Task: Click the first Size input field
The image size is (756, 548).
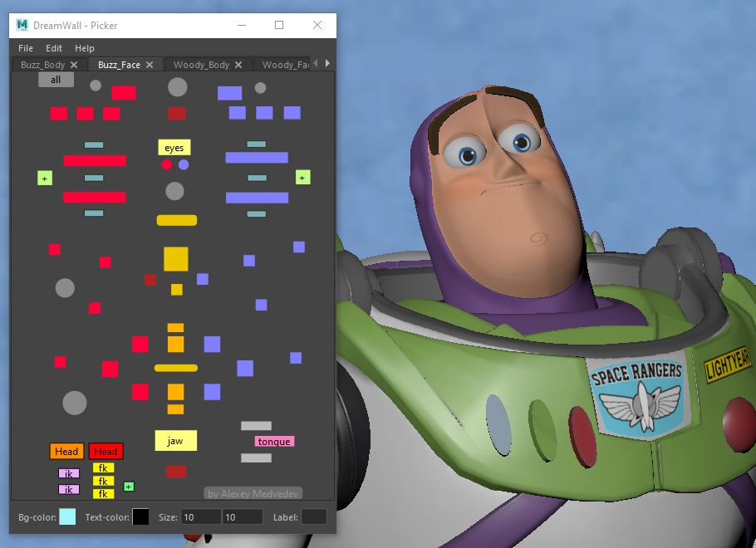Action: pyautogui.click(x=200, y=516)
